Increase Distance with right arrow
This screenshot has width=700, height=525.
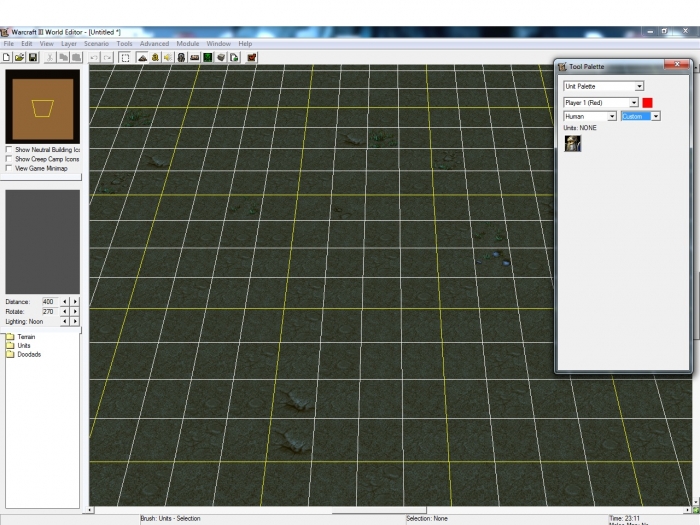(x=75, y=302)
